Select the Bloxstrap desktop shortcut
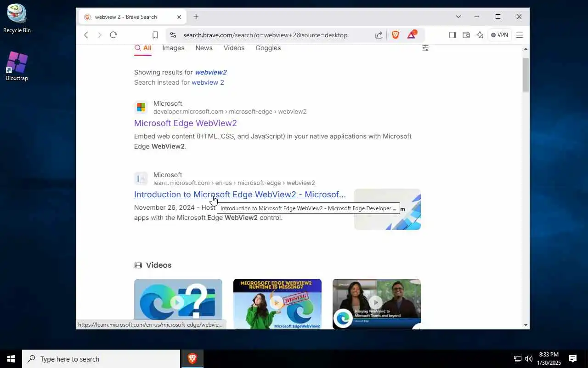This screenshot has width=588, height=368. (x=17, y=67)
